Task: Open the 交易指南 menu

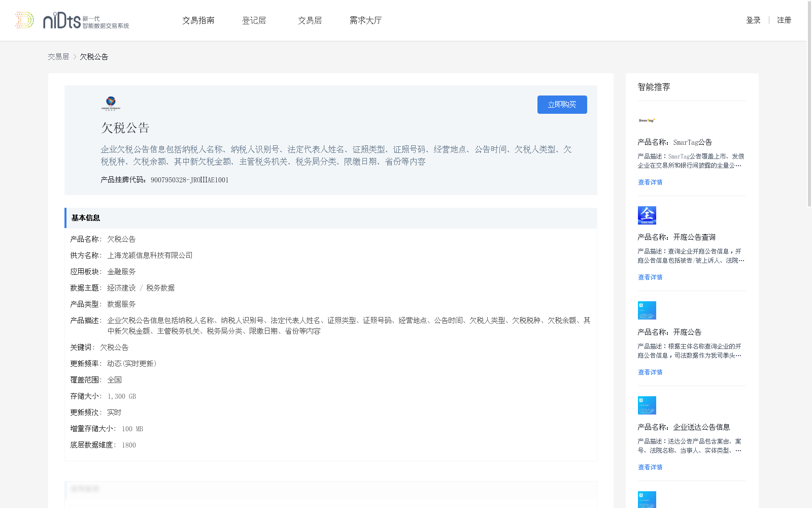Action: tap(198, 20)
